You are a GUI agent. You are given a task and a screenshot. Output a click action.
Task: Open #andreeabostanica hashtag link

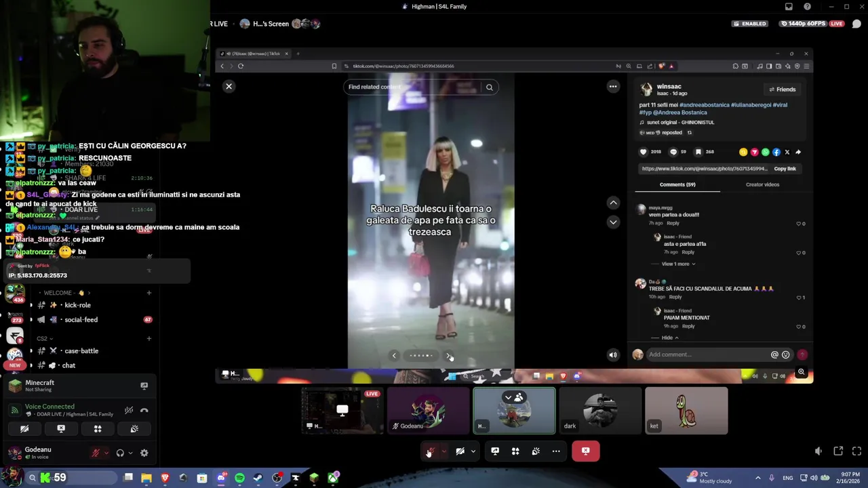(x=705, y=105)
